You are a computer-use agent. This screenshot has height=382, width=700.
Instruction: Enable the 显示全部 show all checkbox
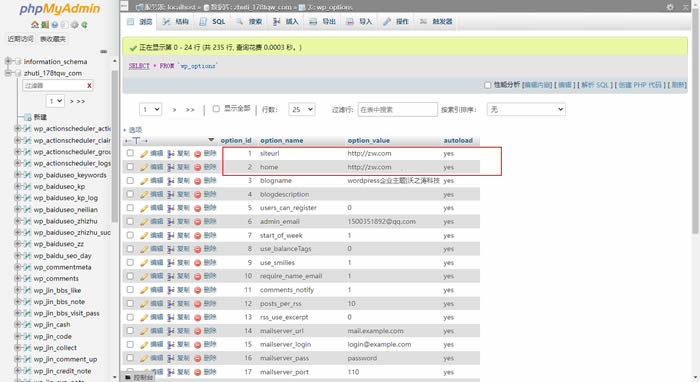click(x=216, y=108)
